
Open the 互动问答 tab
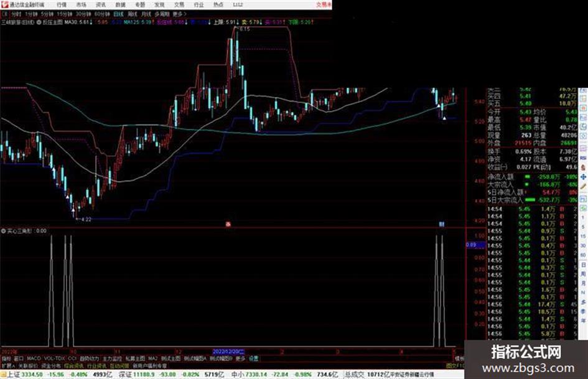119,366
